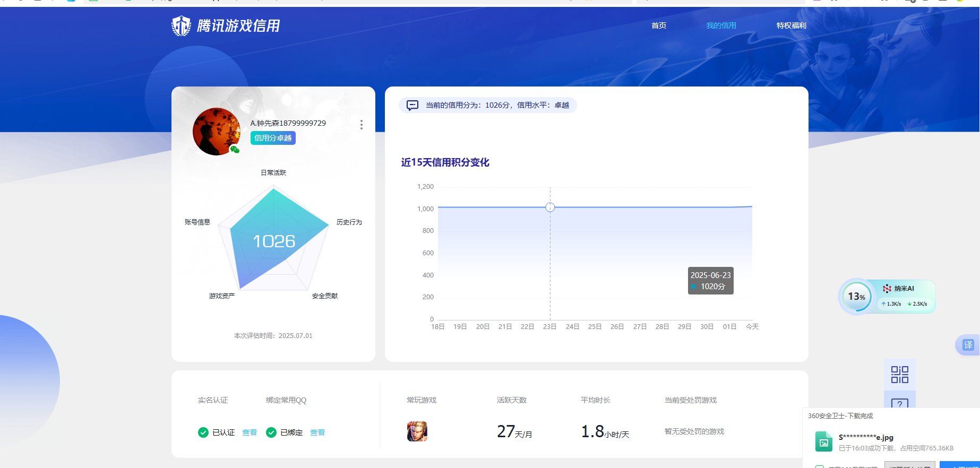
Task: Click the 账号信息 radar axis label
Action: coord(197,222)
